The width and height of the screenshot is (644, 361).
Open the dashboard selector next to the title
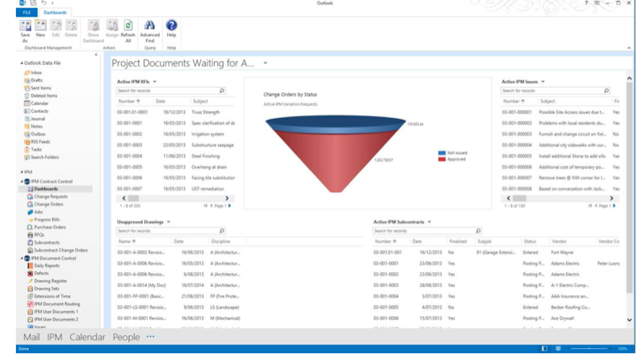[265, 63]
